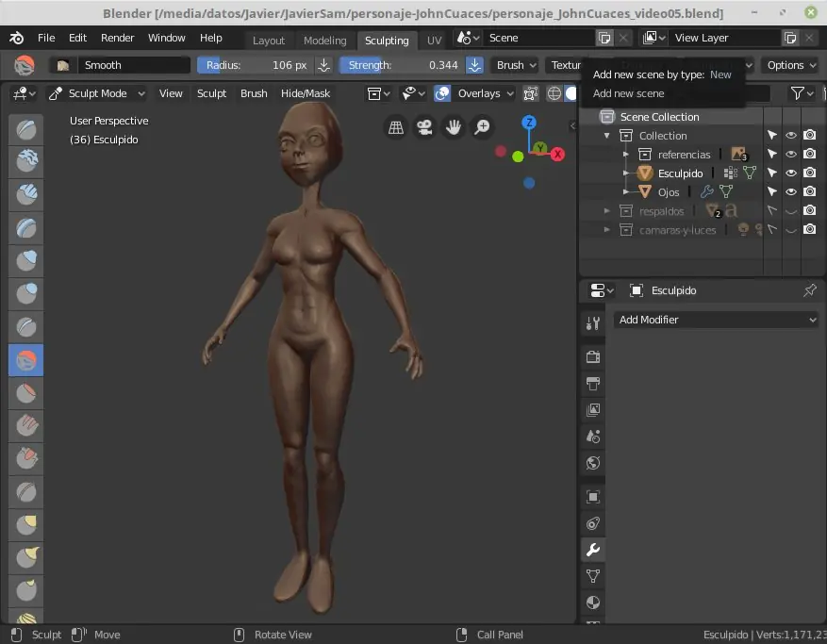Disable rendering of Esculpido object

810,173
